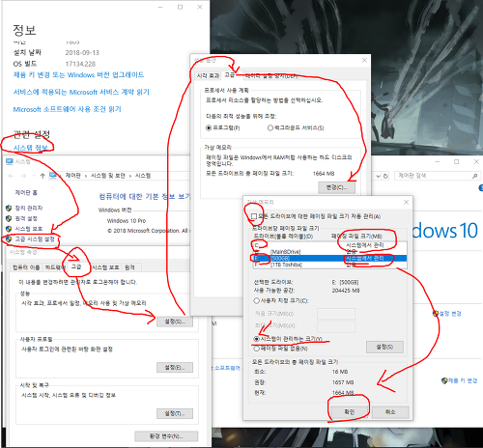Select C: drive row in paging list
483x448 pixels.
329,245
